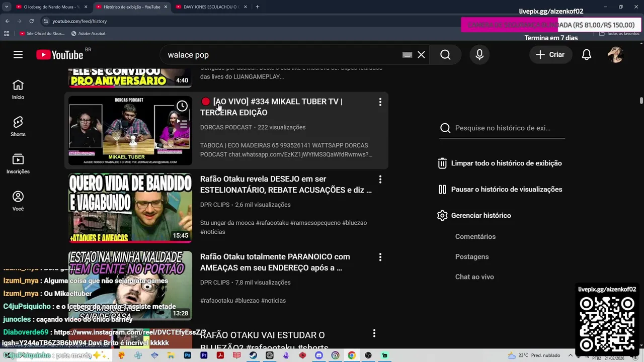644x362 pixels.
Task: Open Postagens history link
Action: (x=472, y=257)
